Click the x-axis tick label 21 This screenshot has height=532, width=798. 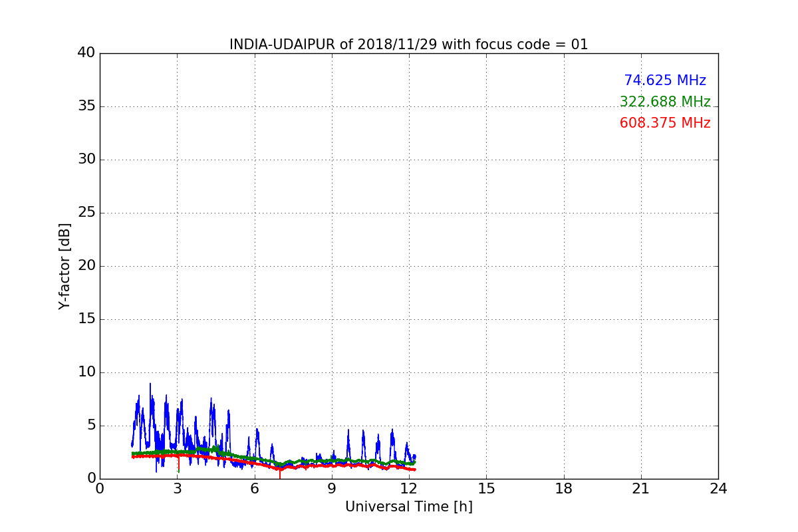click(x=641, y=489)
